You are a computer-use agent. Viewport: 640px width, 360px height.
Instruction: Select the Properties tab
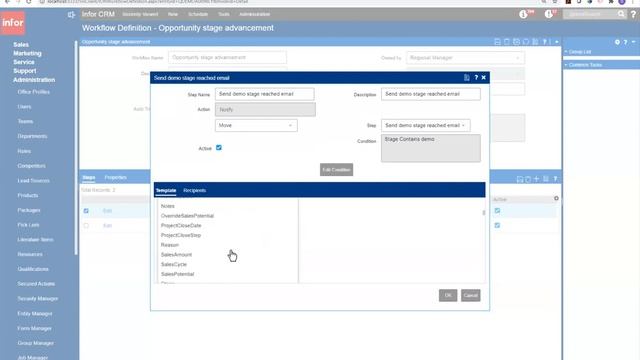116,178
